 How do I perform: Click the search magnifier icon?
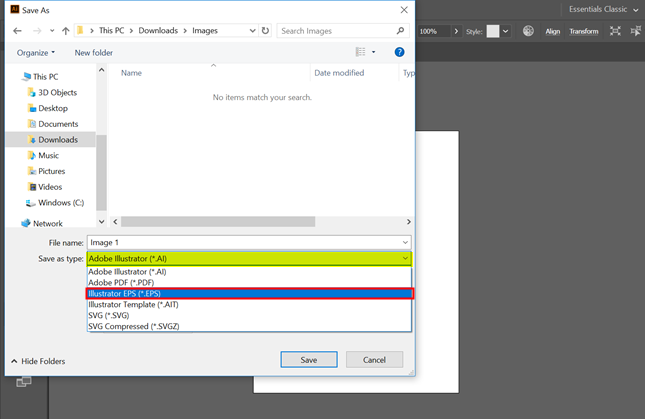click(x=400, y=30)
